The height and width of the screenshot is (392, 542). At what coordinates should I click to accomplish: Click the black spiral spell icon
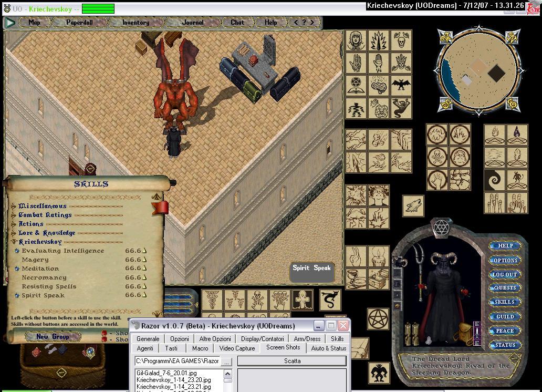(494, 180)
